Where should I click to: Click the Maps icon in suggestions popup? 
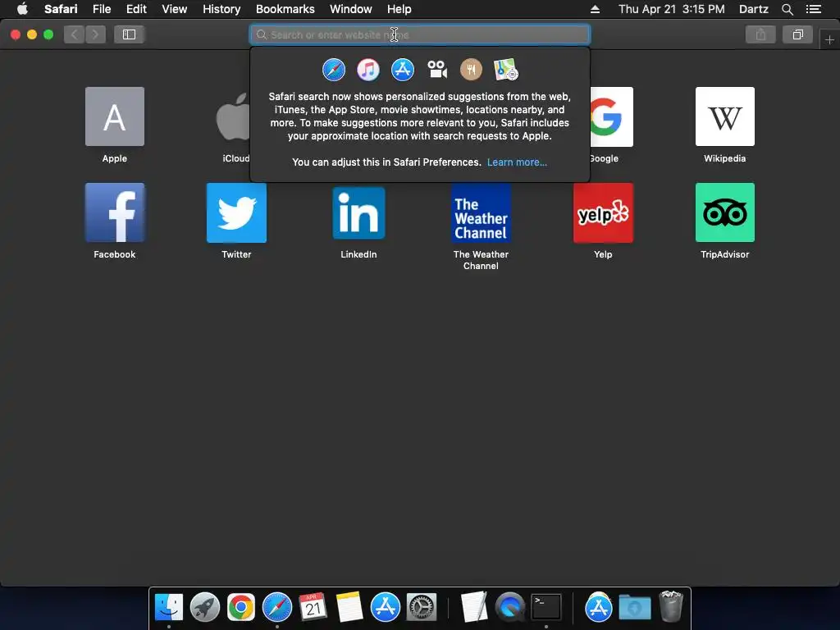tap(505, 70)
